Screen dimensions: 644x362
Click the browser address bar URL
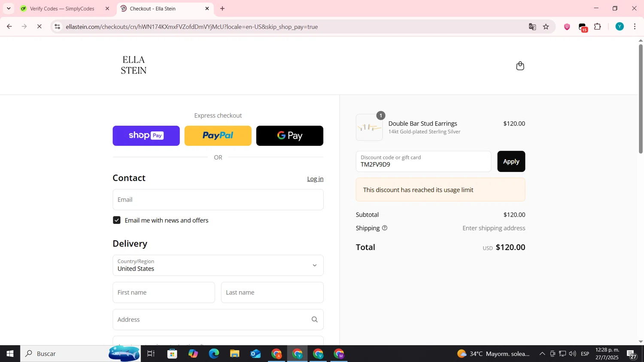191,27
